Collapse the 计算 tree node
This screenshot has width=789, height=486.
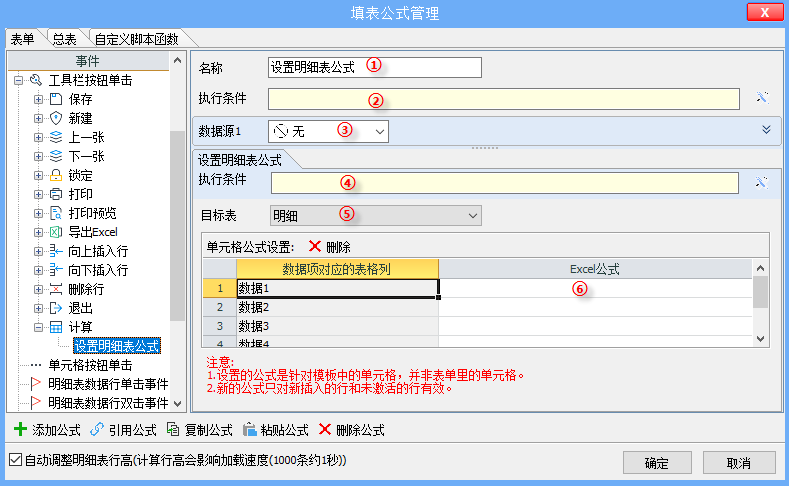(x=38, y=327)
